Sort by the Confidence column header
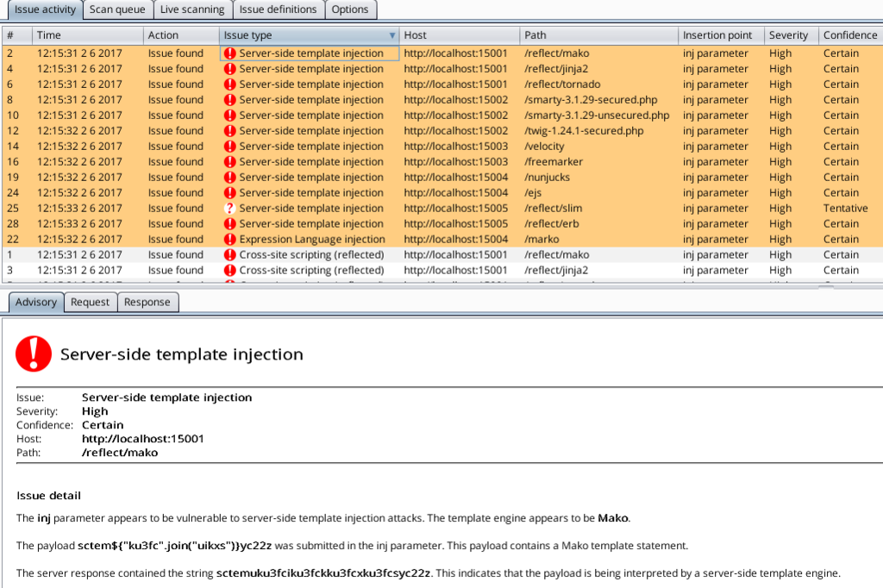Image resolution: width=883 pixels, height=588 pixels. [x=849, y=35]
